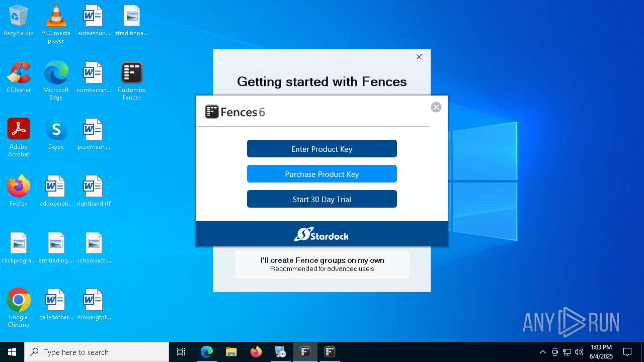This screenshot has width=644, height=362.
Task: Open the Recycle Bin desktop icon
Action: pyautogui.click(x=19, y=21)
